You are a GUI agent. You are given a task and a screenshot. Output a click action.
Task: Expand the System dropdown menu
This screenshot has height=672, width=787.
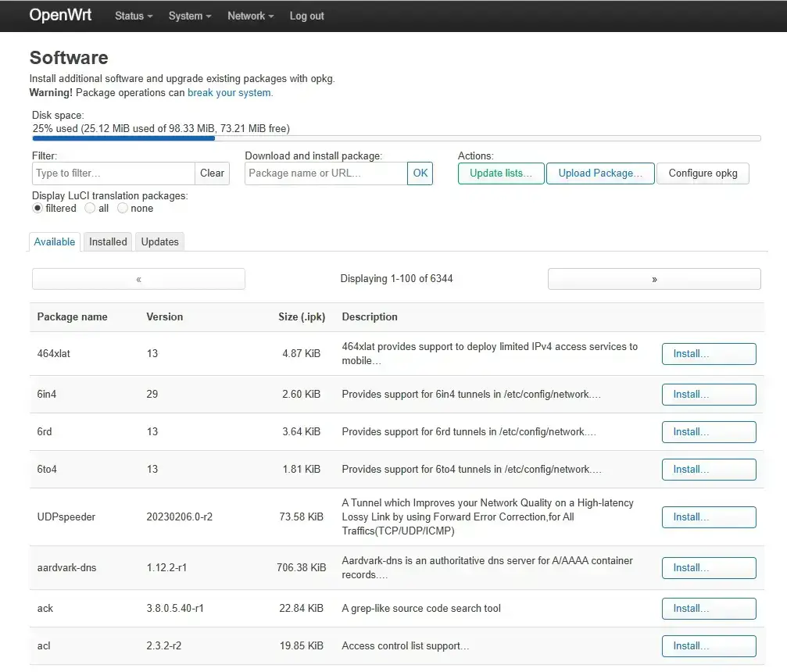point(189,16)
